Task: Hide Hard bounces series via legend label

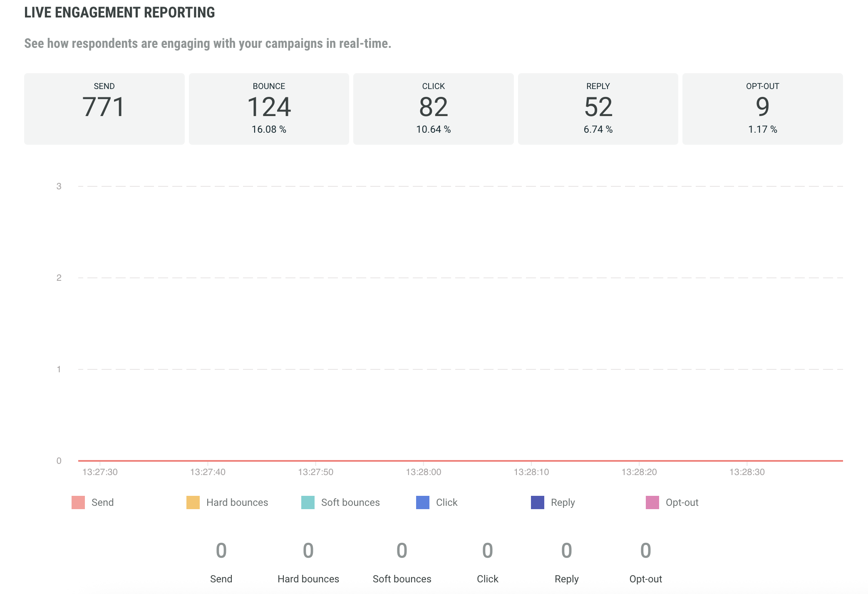Action: click(x=237, y=502)
